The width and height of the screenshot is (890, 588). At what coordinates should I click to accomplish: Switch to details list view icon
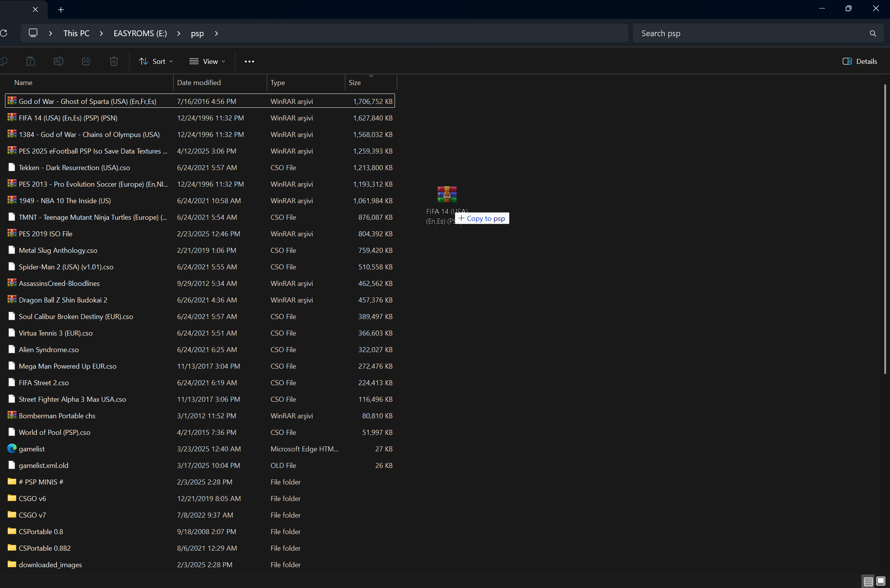868,581
